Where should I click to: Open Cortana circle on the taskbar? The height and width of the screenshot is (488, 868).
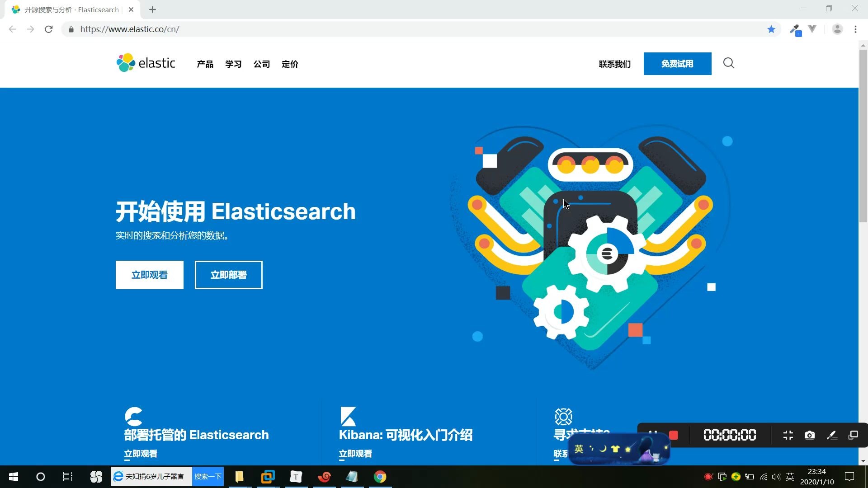[41, 477]
